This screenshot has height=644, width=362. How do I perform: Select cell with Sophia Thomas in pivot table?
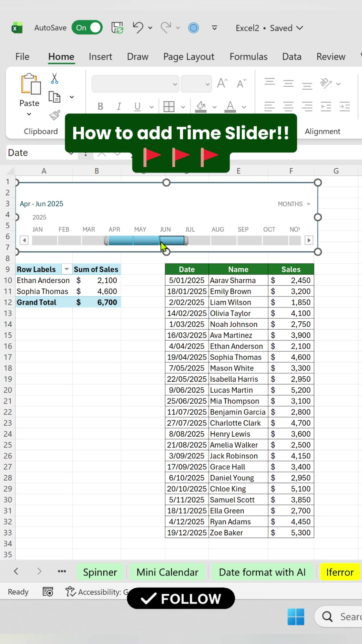pos(44,291)
